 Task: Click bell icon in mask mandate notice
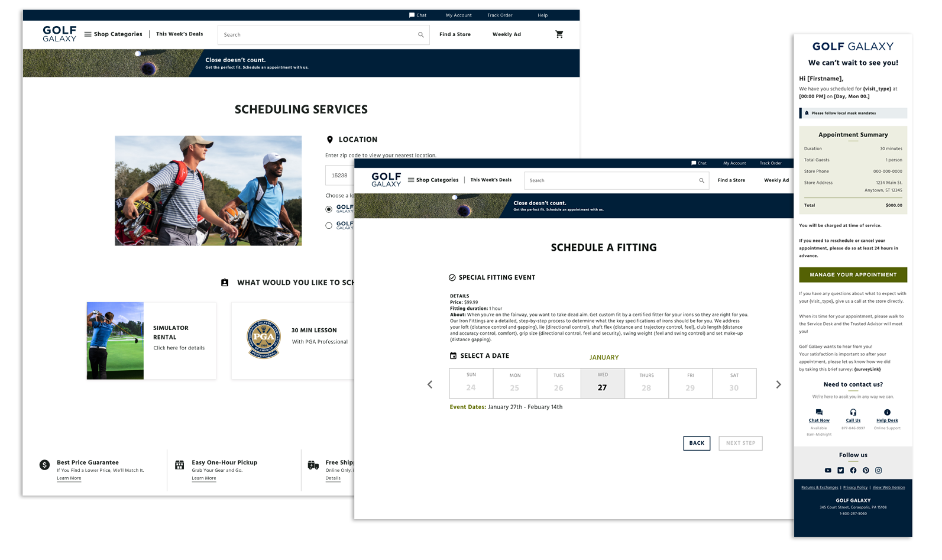point(807,113)
